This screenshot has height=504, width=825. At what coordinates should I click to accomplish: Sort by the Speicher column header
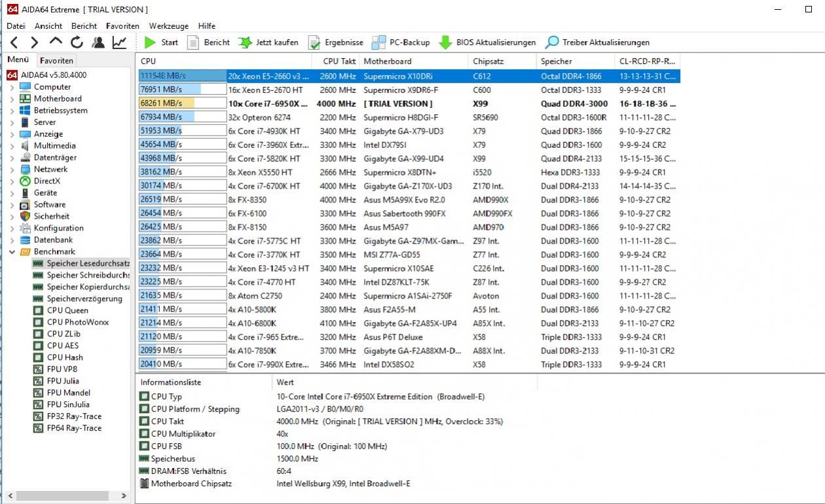coord(576,61)
